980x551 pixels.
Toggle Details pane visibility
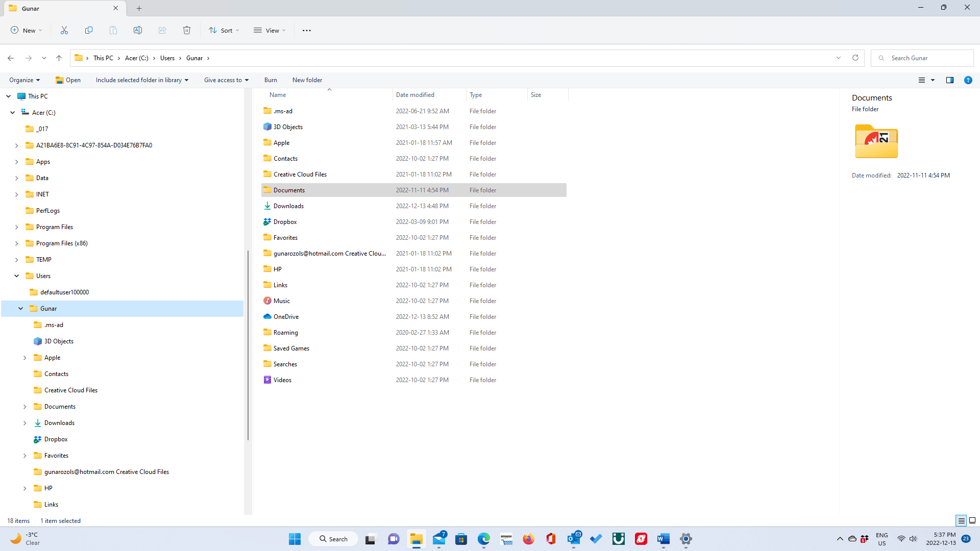[x=950, y=80]
